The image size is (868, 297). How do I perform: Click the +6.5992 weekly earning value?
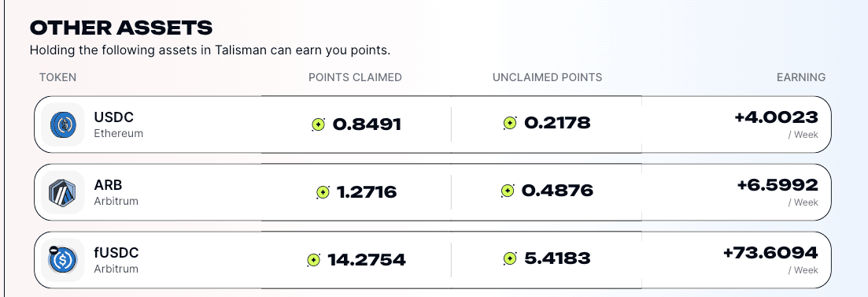(778, 185)
